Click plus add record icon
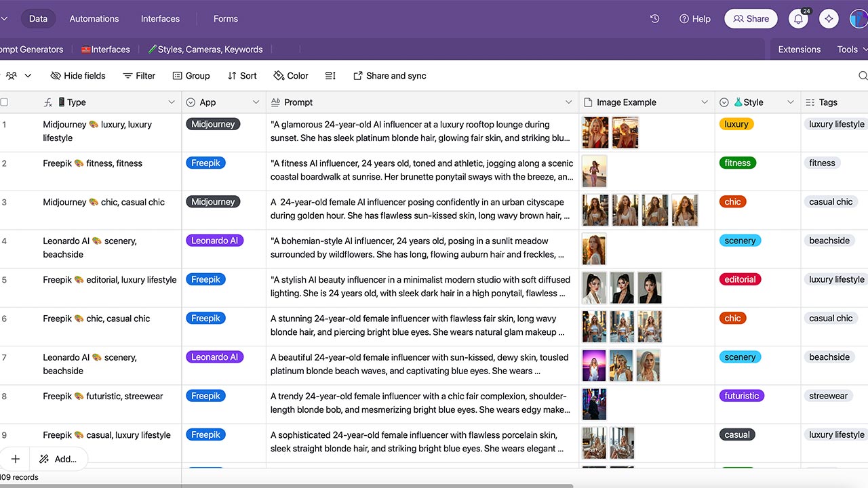Image resolution: width=868 pixels, height=488 pixels. [16, 459]
